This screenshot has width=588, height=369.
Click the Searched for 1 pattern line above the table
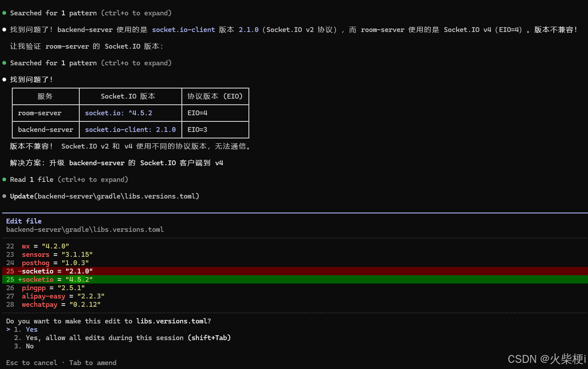91,63
